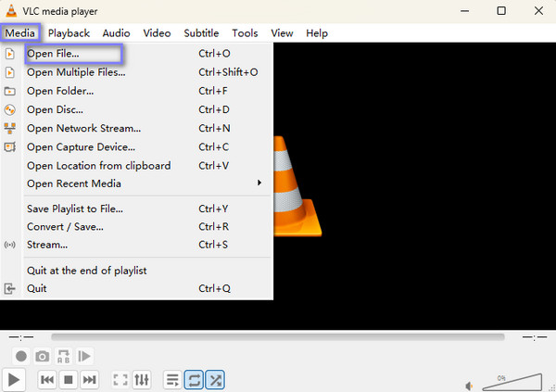
Task: Click the Open Folder icon
Action: coord(10,91)
